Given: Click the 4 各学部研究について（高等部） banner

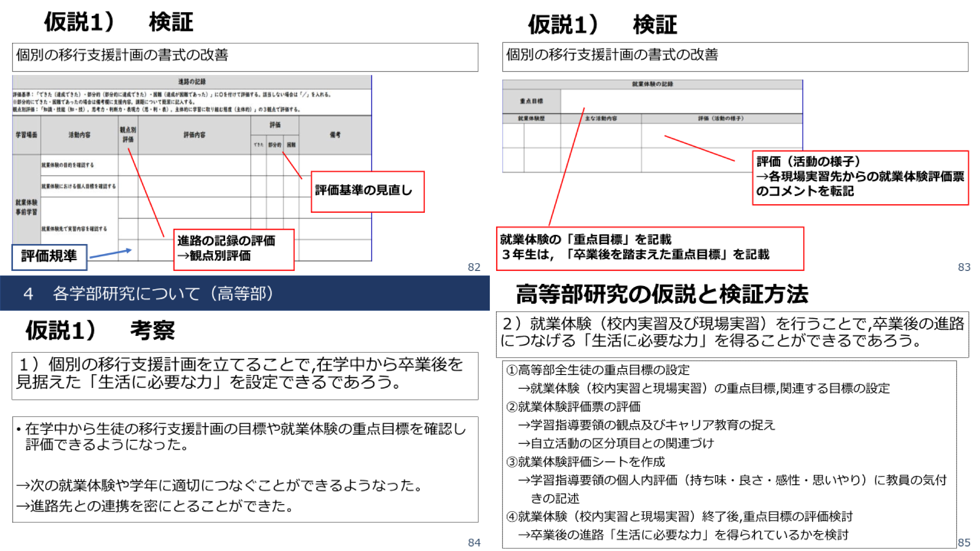Looking at the screenshot, I should coord(245,293).
